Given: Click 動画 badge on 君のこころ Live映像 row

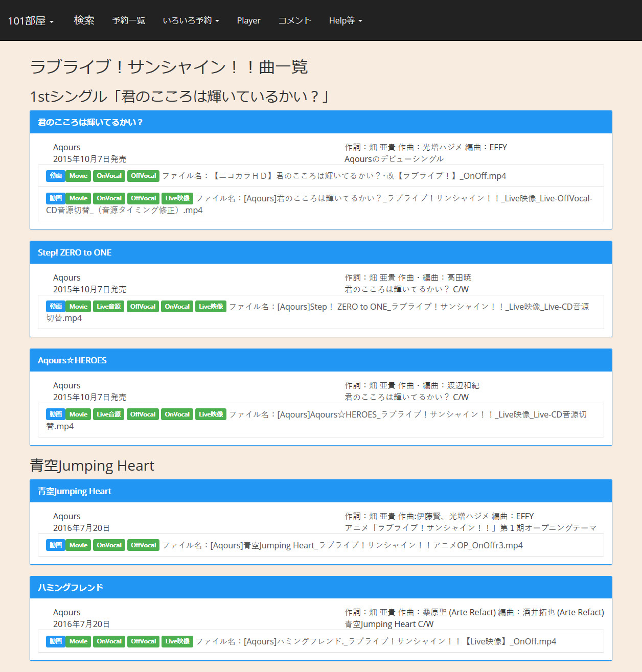Looking at the screenshot, I should [x=56, y=198].
